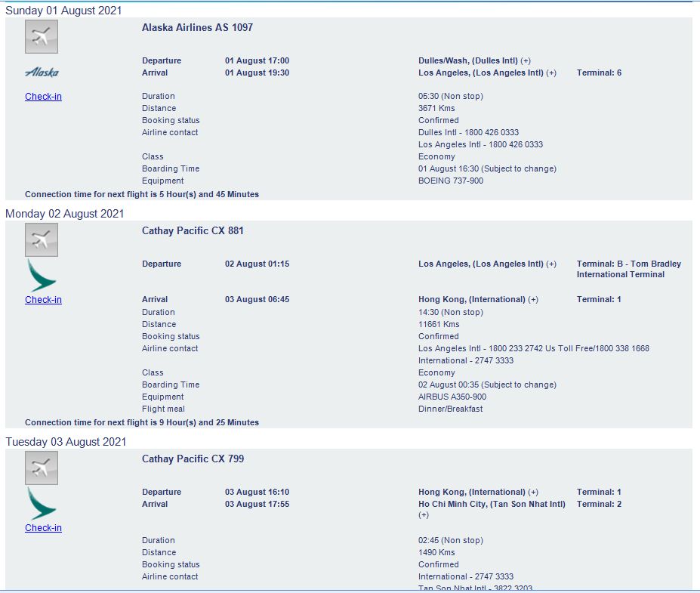Screen dimensions: 700x593
Task: Click the airplane icon beside Alaska Airlines AS 1097
Action: [x=42, y=36]
